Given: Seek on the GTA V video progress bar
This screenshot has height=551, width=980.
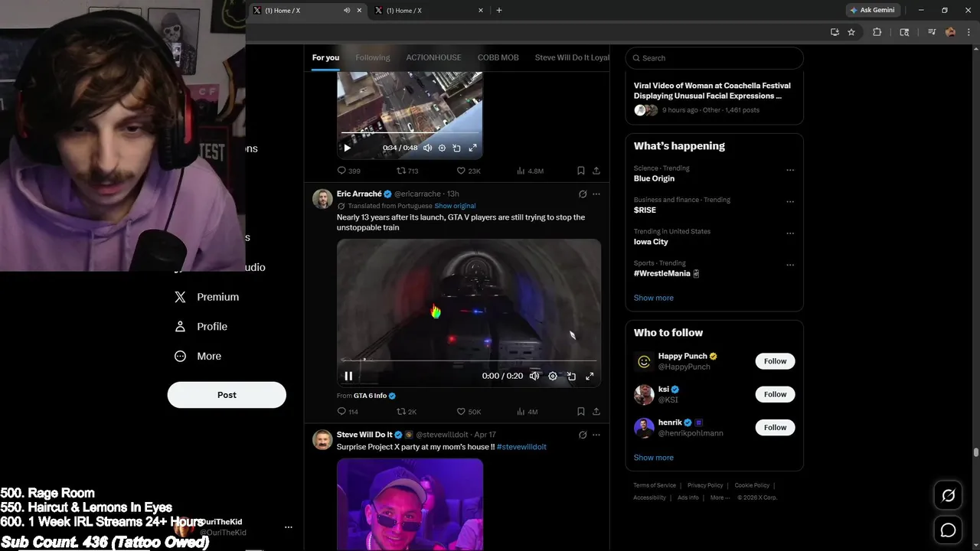Looking at the screenshot, I should pyautogui.click(x=469, y=360).
